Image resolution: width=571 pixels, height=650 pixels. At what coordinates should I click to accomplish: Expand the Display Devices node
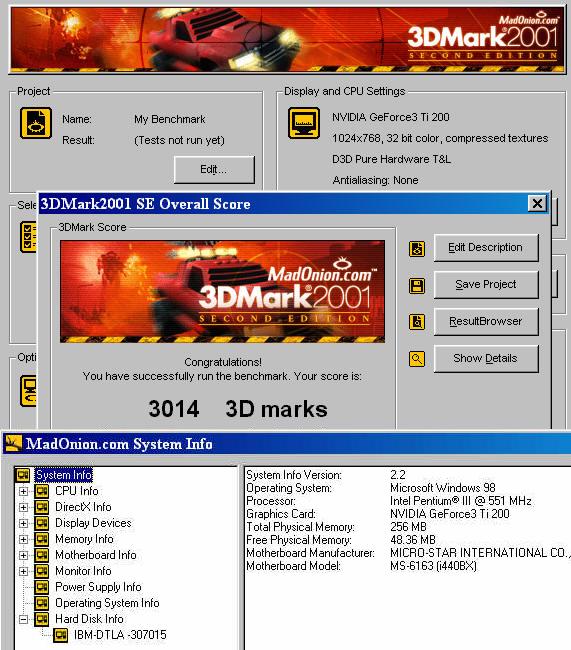[24, 523]
